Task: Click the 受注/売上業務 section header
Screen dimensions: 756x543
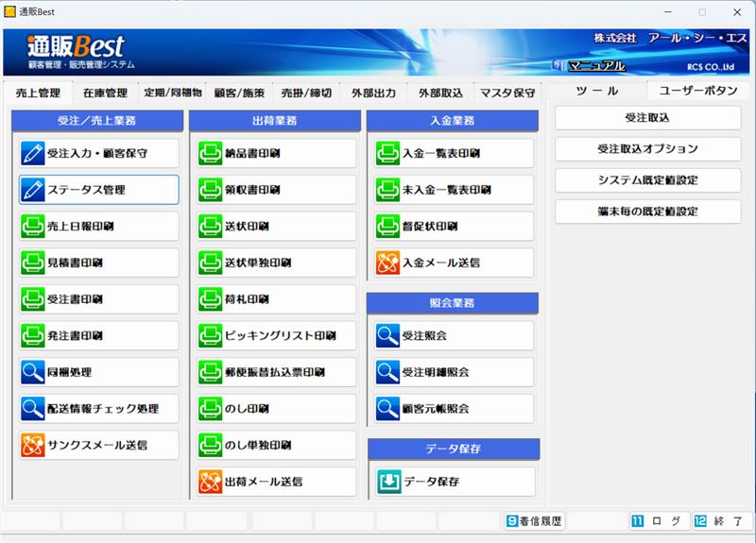Action: pos(97,121)
